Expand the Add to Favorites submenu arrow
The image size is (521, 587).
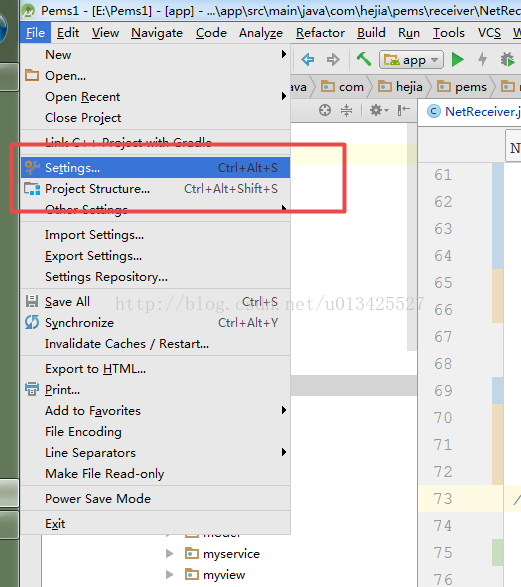(x=284, y=411)
